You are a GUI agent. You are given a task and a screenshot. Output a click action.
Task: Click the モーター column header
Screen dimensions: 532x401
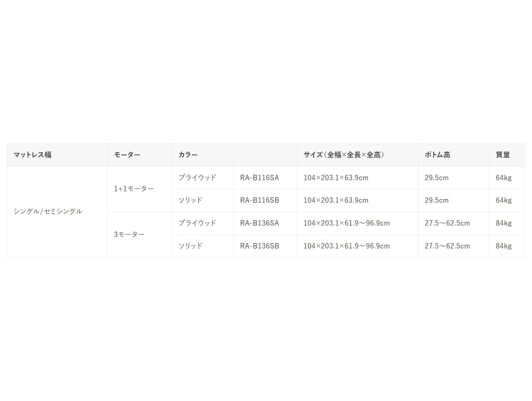pos(127,155)
